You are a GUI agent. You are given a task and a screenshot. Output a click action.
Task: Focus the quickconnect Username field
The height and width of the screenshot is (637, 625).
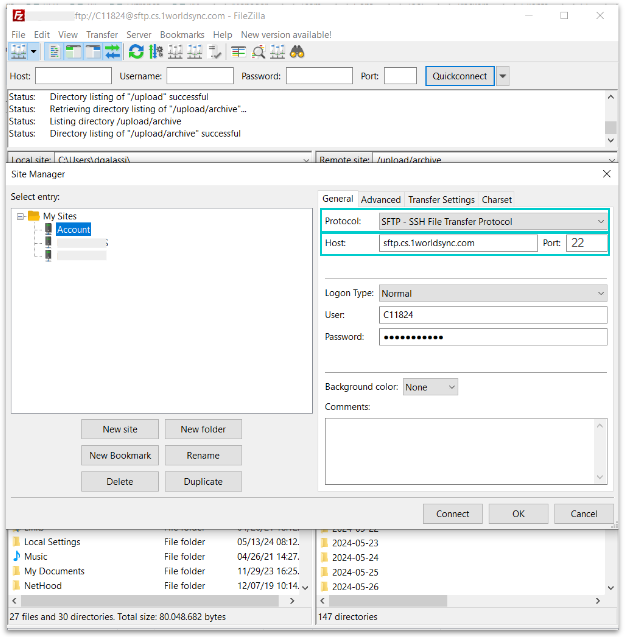pyautogui.click(x=200, y=76)
